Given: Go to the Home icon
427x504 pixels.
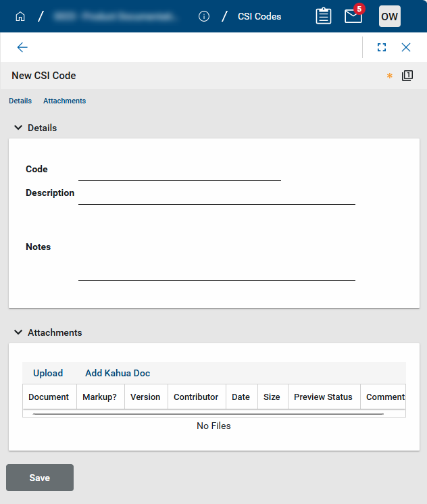Looking at the screenshot, I should coord(20,16).
